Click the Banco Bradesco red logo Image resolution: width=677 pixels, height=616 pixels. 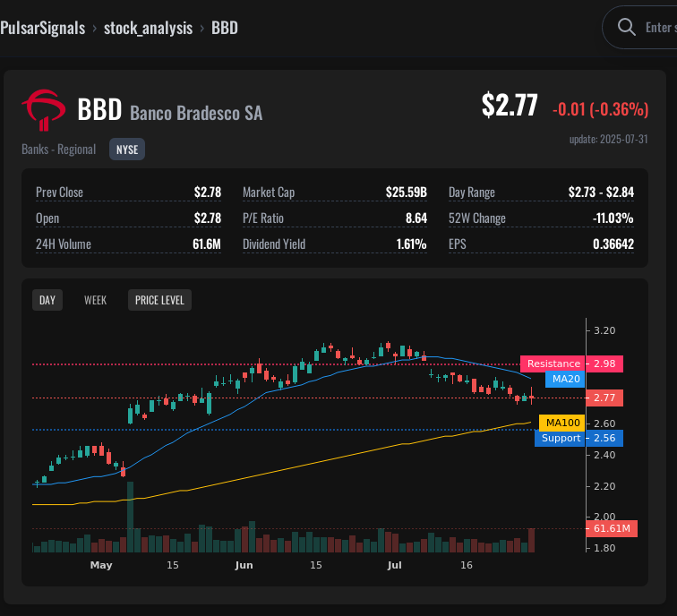coord(44,110)
